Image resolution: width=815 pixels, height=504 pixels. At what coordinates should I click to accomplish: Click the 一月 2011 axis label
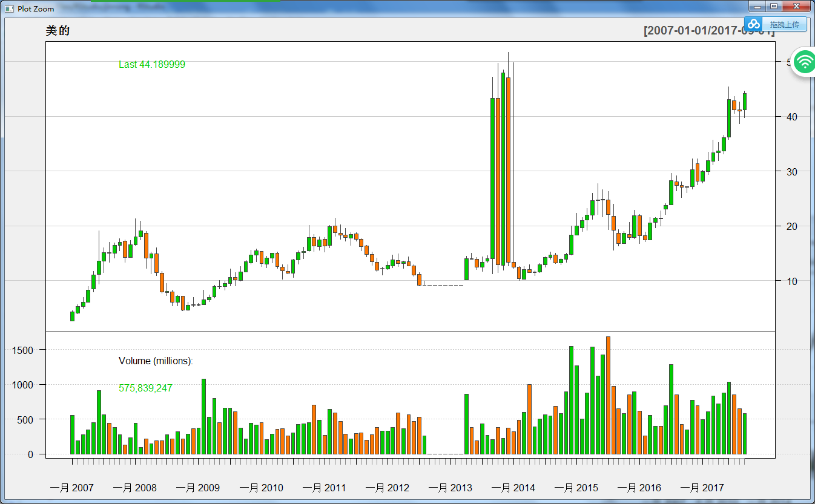point(324,488)
